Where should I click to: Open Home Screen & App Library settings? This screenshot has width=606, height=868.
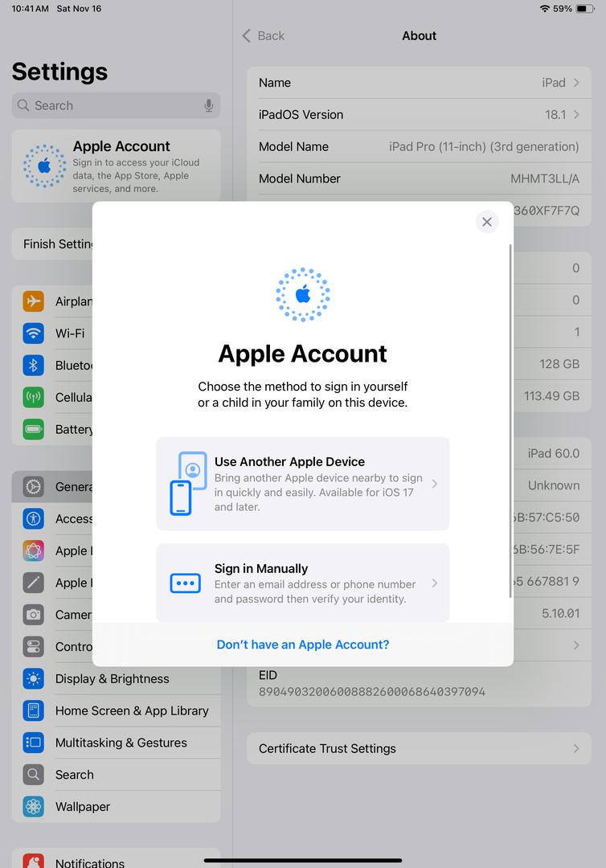117,710
